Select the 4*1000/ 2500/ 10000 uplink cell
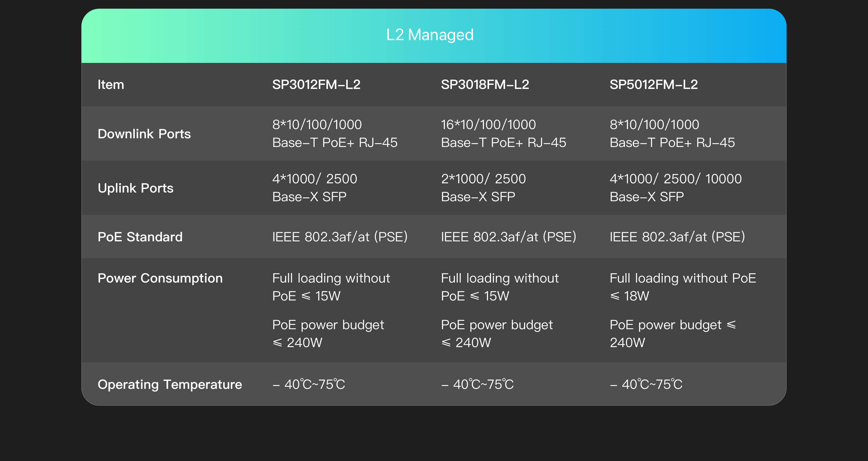The image size is (868, 461). [675, 188]
